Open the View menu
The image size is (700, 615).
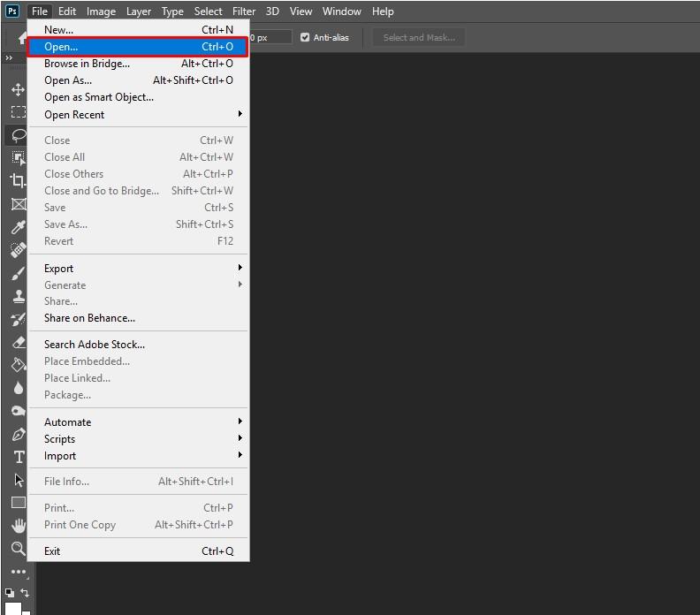301,11
